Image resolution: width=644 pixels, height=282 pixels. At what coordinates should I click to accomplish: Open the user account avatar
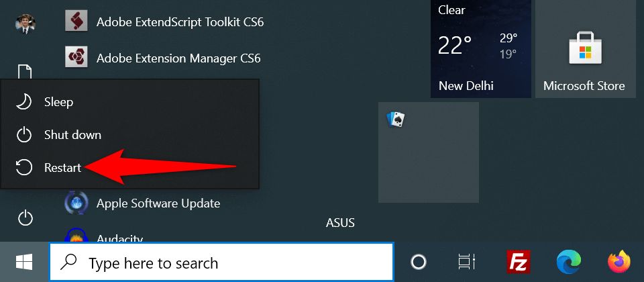pos(25,23)
